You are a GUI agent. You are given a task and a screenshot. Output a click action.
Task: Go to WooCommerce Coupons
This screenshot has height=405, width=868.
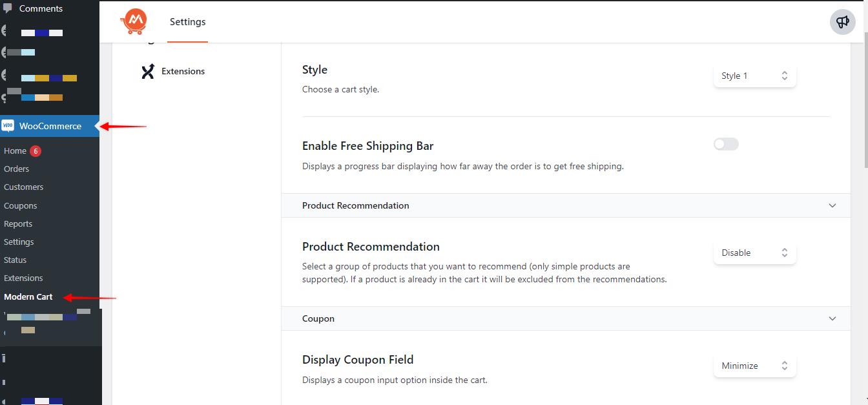[x=21, y=206]
